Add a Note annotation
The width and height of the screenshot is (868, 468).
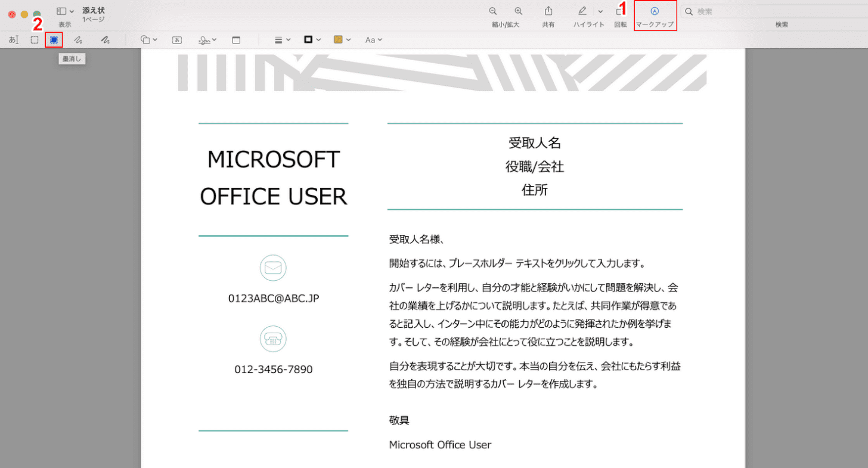pyautogui.click(x=235, y=40)
